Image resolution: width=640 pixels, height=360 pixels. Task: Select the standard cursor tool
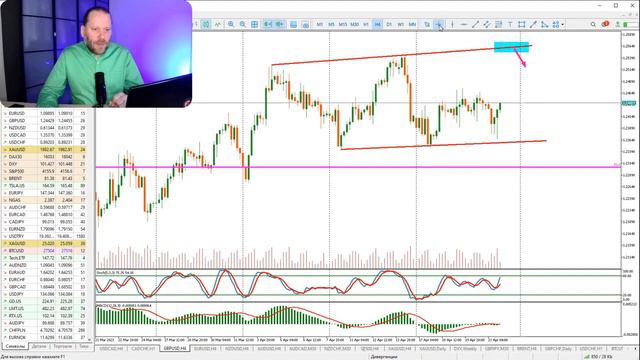coord(427,24)
